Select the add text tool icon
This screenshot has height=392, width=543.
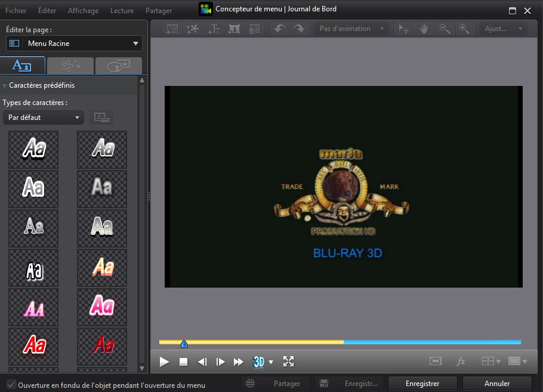214,29
